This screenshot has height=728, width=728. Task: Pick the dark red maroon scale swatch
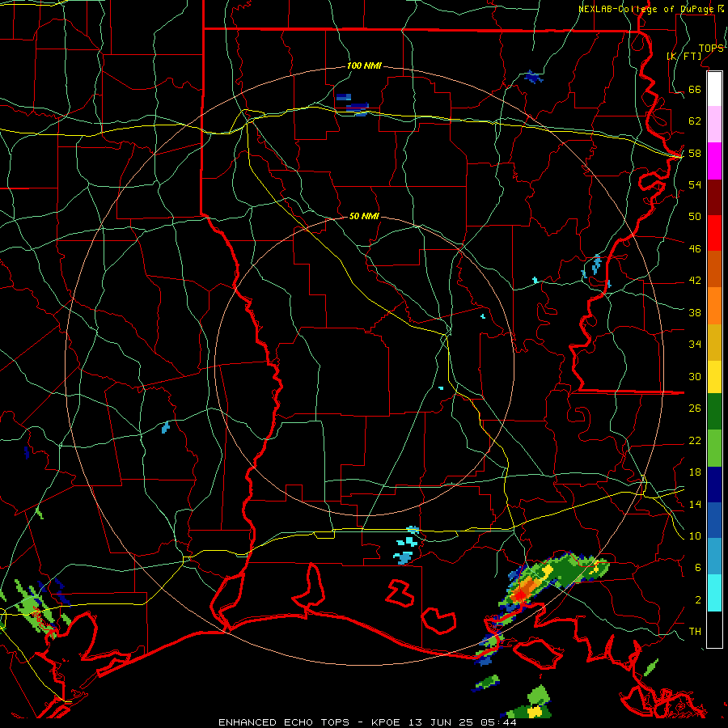click(x=714, y=197)
